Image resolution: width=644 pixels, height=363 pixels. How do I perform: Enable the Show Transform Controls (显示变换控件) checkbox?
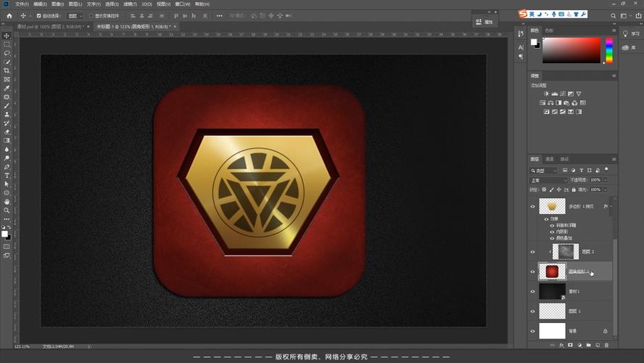coord(91,16)
